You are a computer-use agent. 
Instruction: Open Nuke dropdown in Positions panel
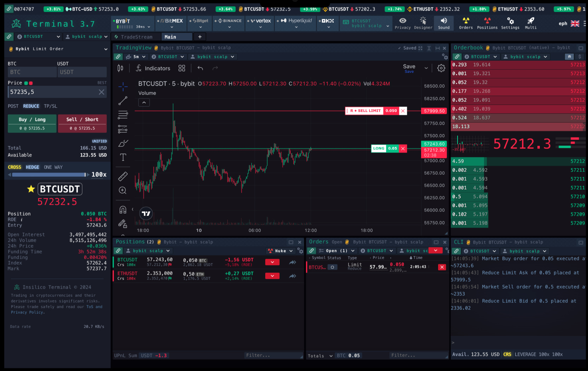pos(280,251)
